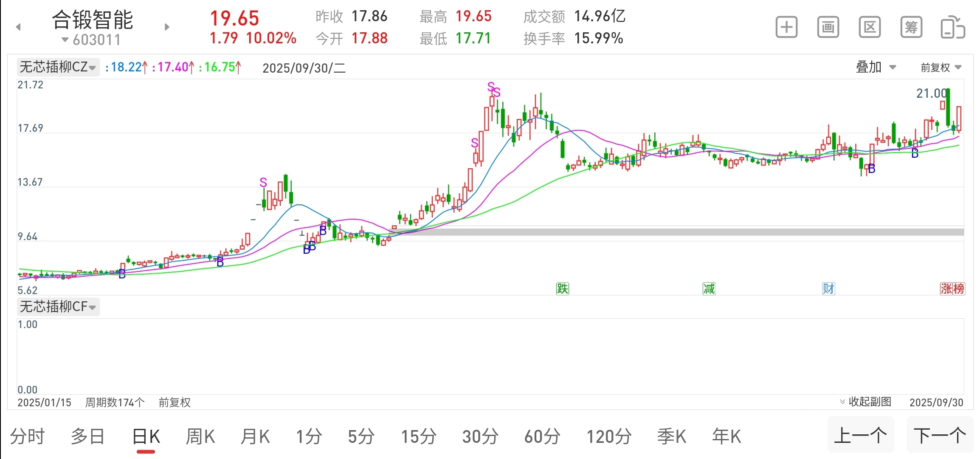Switch to the 周K tab
This screenshot has width=980, height=459.
pyautogui.click(x=200, y=437)
